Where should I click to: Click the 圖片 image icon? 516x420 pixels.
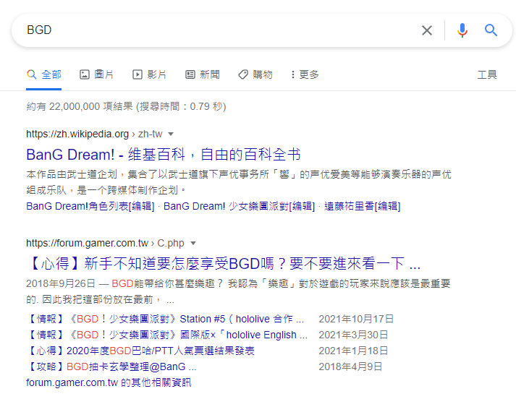click(85, 74)
